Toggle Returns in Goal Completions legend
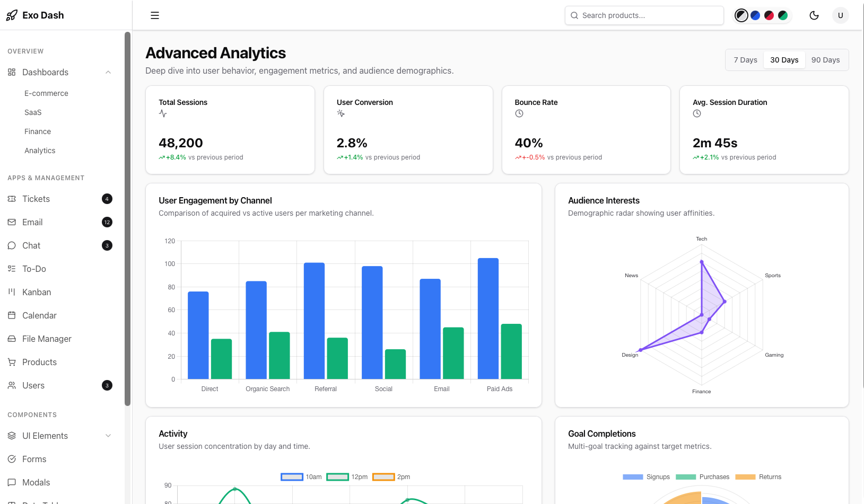This screenshot has height=504, width=864. [758, 477]
